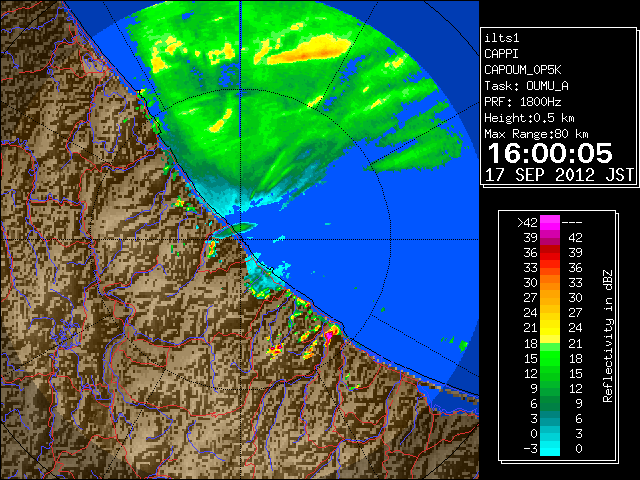Click the "Reflectivity in dBZ" legend title
Viewport: 640px width, 480px height.
[x=608, y=336]
